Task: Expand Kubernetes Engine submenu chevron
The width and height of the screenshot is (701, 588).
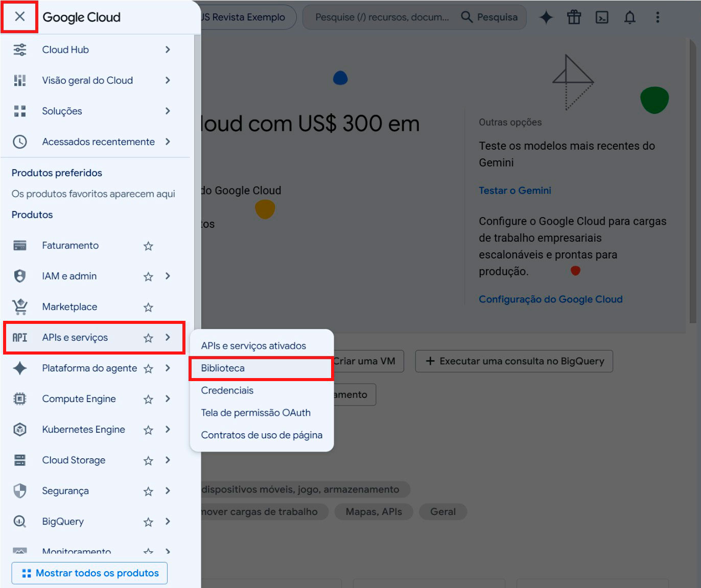Action: 168,430
